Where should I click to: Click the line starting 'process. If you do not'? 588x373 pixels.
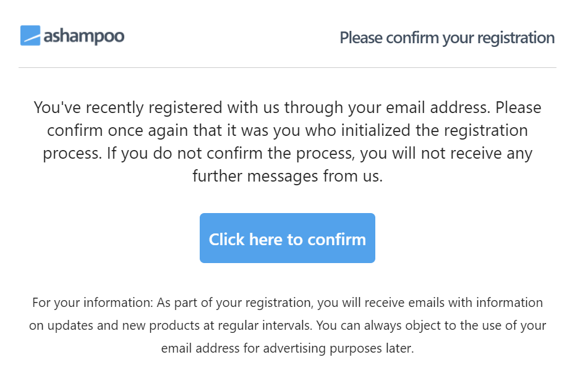[x=288, y=154]
